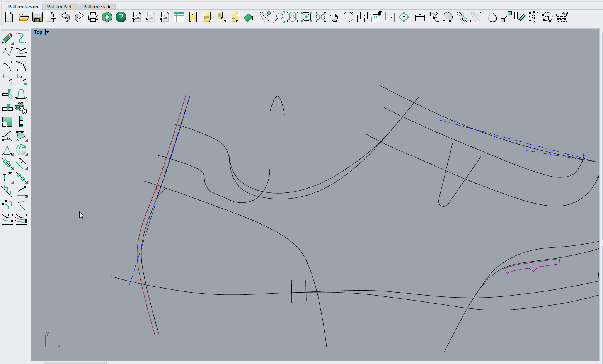Image resolution: width=603 pixels, height=364 pixels.
Task: Click the Top viewport title label
Action: pyautogui.click(x=38, y=32)
